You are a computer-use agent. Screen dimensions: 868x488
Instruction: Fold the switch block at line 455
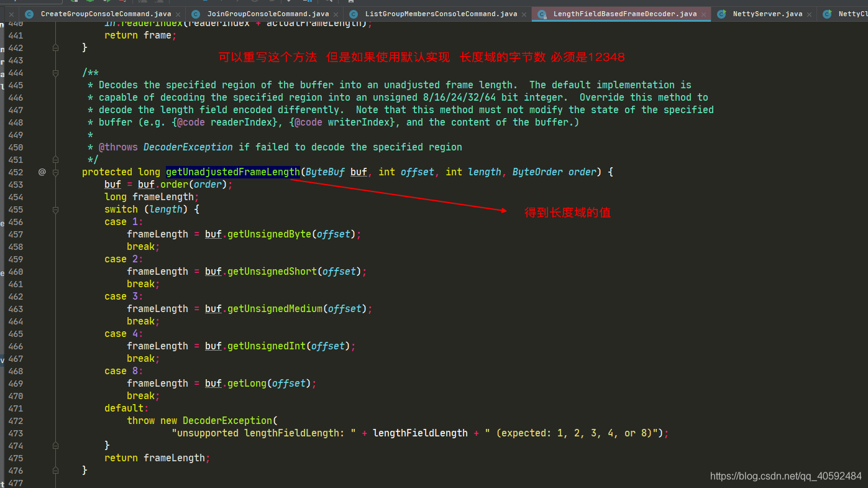[x=55, y=209]
